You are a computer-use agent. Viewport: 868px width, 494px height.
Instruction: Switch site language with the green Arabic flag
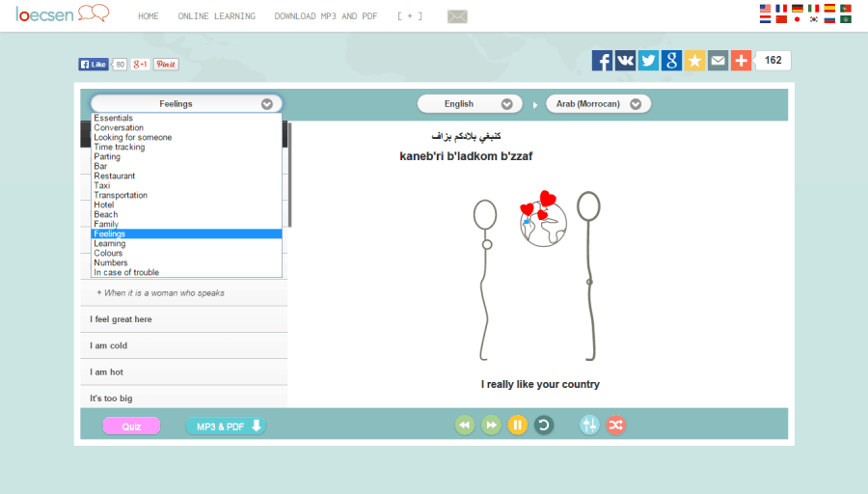tap(845, 19)
